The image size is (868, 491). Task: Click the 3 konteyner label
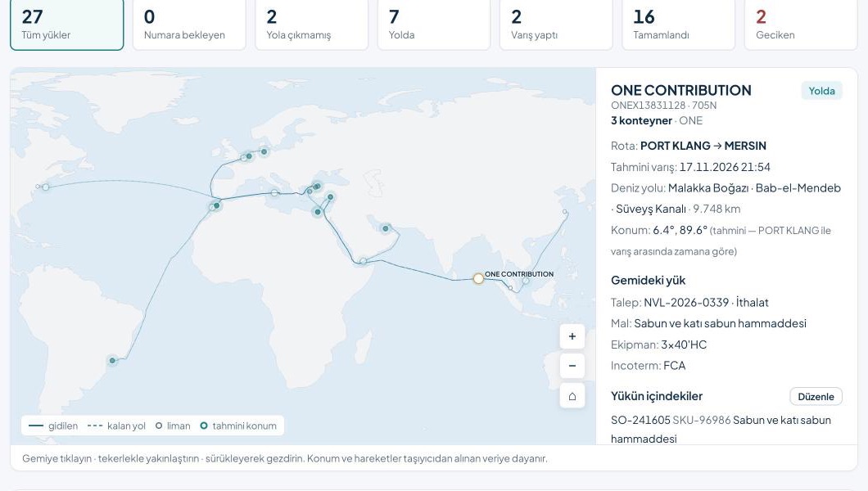point(642,120)
